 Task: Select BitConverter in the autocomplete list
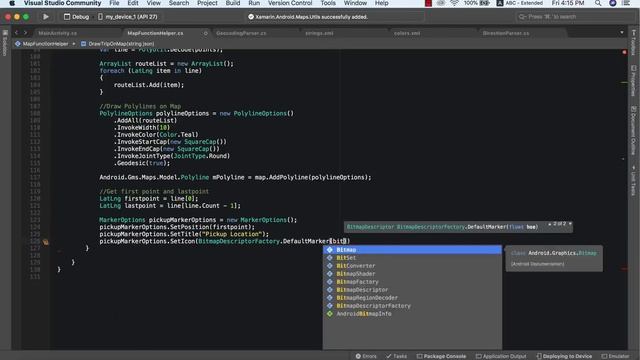tap(412, 266)
